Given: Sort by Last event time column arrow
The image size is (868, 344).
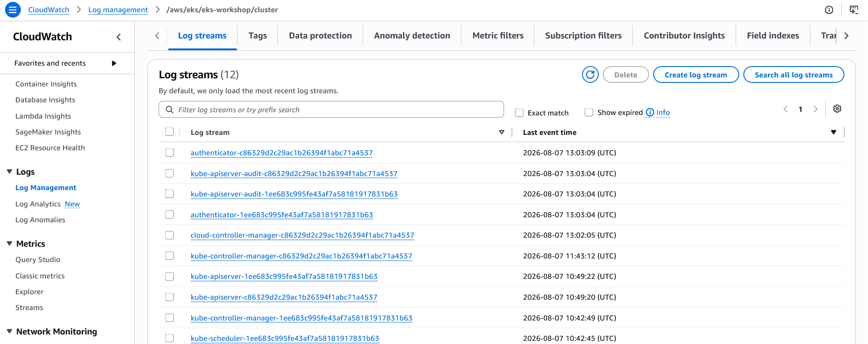Looking at the screenshot, I should click(834, 132).
